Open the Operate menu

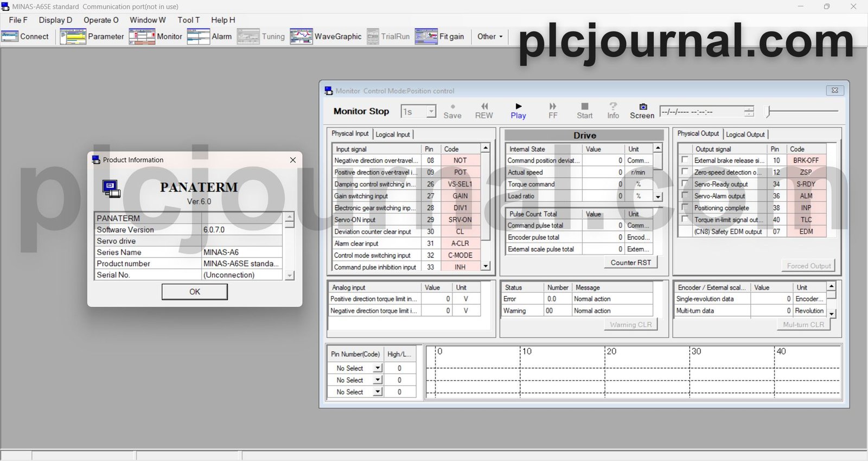tap(101, 20)
